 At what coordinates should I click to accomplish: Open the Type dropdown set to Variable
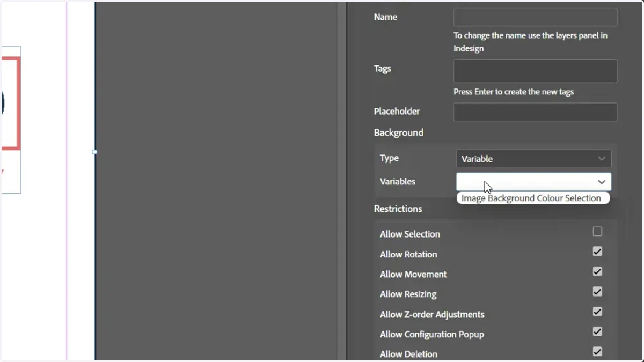coord(533,159)
